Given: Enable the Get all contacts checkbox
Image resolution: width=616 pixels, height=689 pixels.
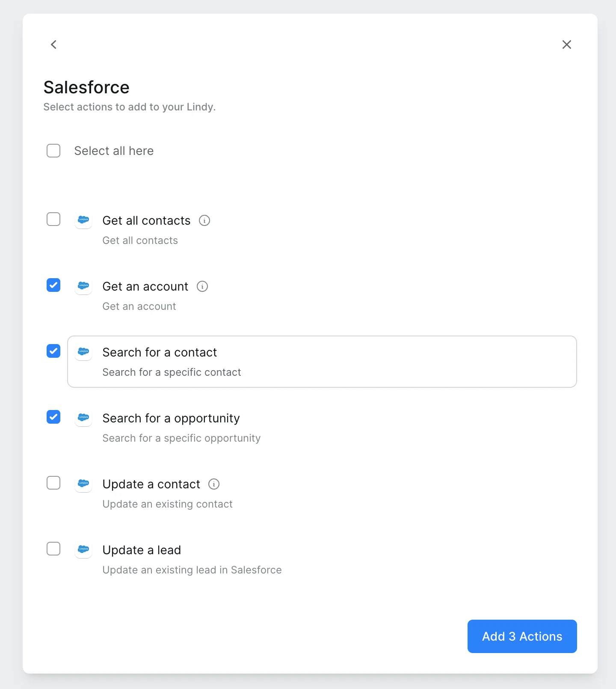Looking at the screenshot, I should [53, 219].
